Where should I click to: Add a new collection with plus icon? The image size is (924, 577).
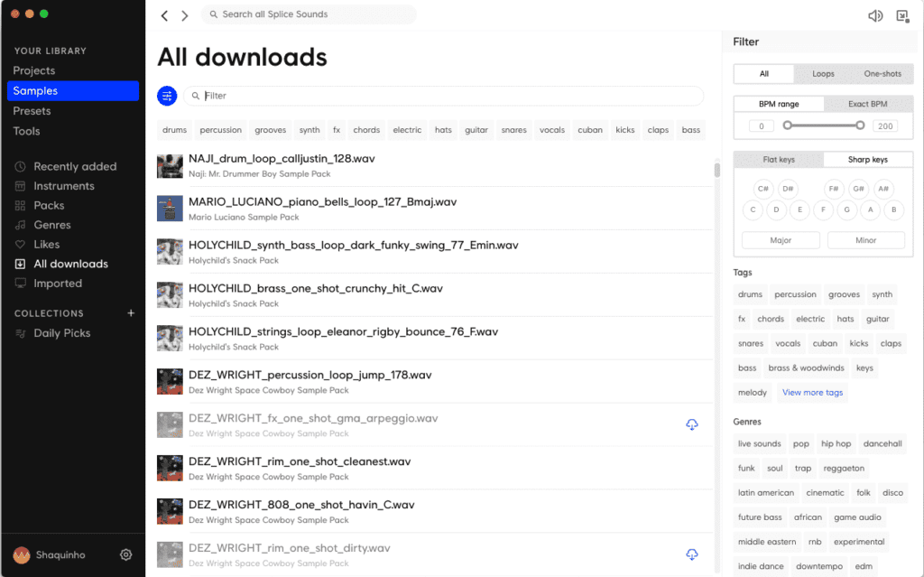pos(131,313)
